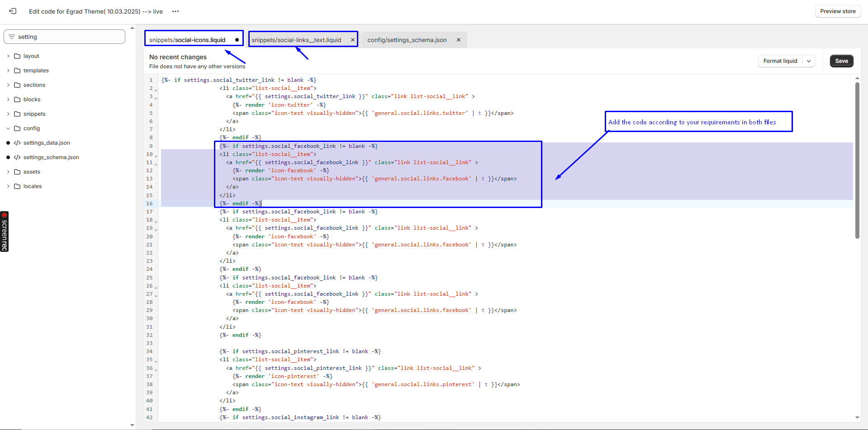Viewport: 868px width, 430px height.
Task: Click the sidebar scroll down arrow
Action: tap(132, 425)
